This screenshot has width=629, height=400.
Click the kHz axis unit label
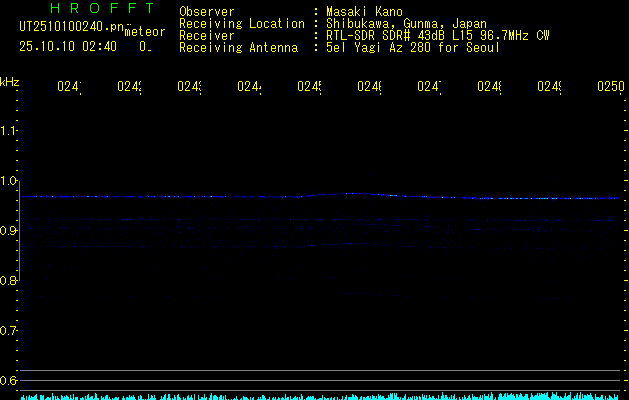10,82
